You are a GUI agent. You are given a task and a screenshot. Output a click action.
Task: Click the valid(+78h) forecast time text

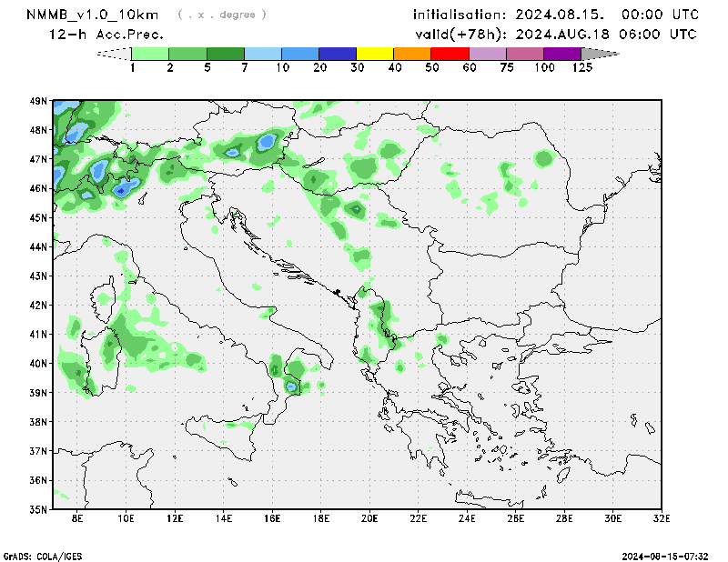tap(555, 35)
